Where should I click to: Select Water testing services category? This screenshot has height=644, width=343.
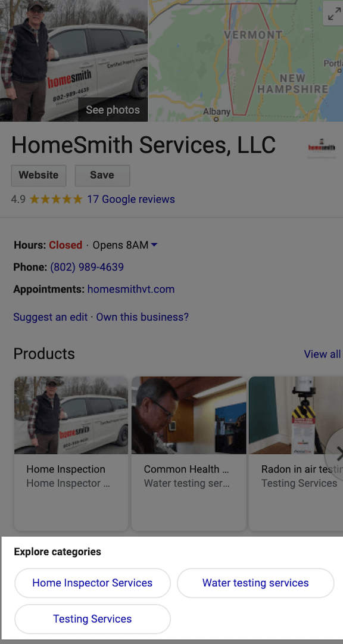click(255, 583)
